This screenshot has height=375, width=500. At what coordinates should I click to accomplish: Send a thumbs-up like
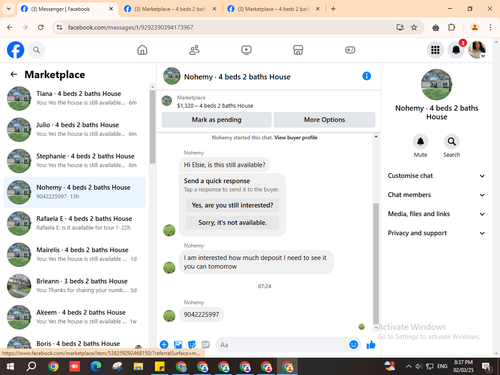371,345
